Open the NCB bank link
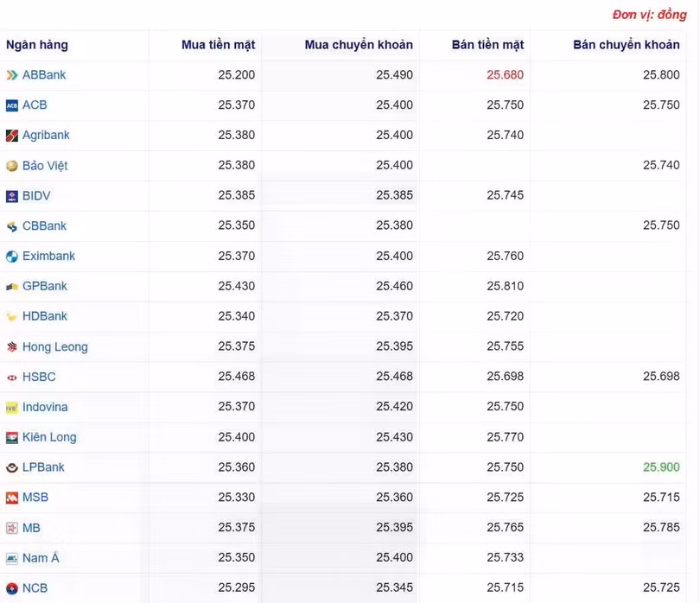 pos(35,588)
